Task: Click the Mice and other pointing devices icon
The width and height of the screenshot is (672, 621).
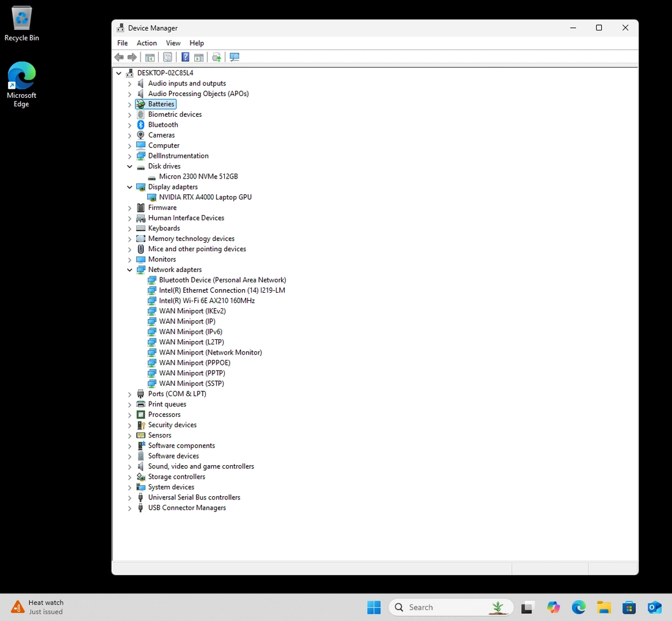Action: (x=141, y=249)
